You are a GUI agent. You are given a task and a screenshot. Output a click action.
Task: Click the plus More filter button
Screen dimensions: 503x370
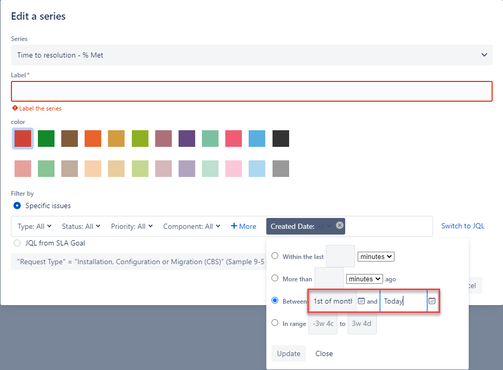(244, 226)
